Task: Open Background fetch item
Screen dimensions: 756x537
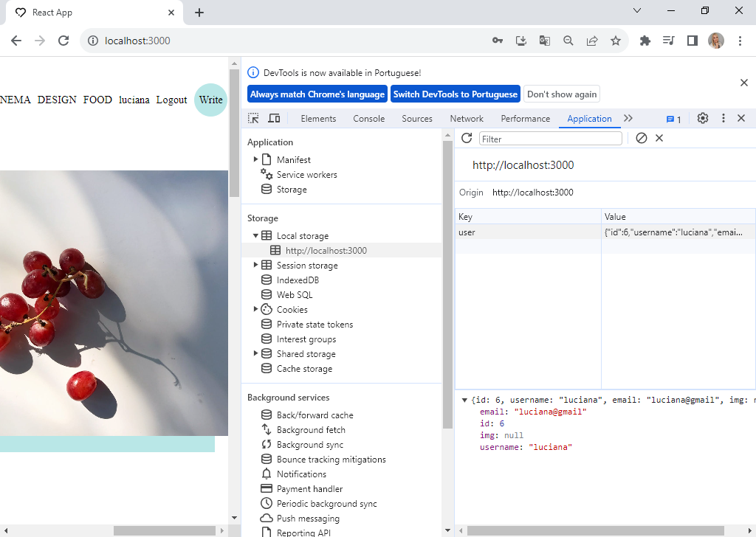Action: click(311, 429)
